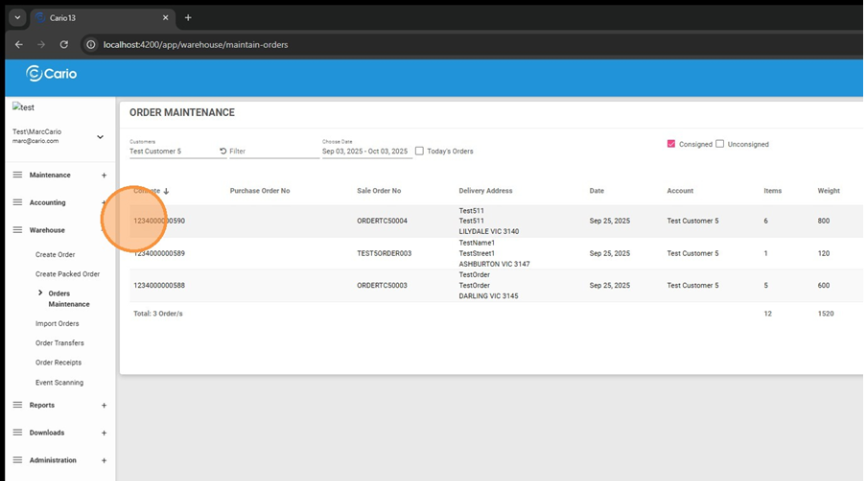
Task: Open connote 1234000000589
Action: [159, 253]
